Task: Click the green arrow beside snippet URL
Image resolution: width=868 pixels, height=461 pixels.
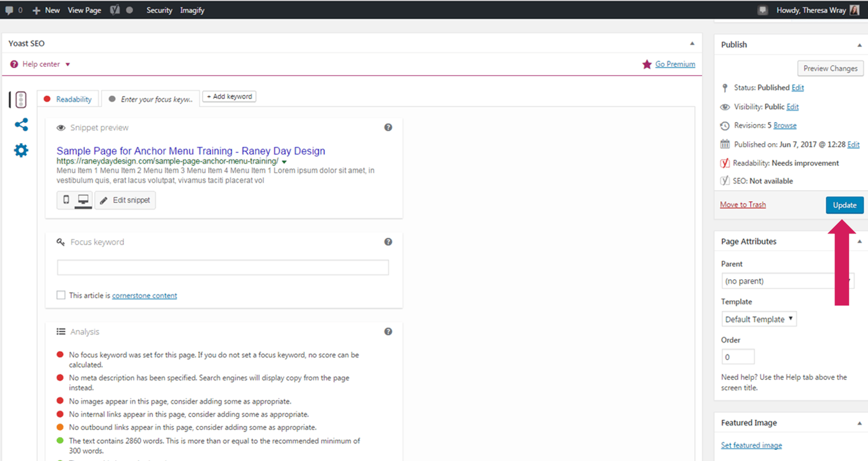Action: coord(284,161)
